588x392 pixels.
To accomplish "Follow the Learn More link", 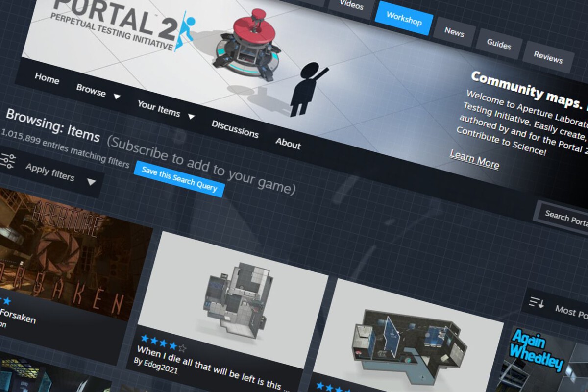I will [474, 159].
